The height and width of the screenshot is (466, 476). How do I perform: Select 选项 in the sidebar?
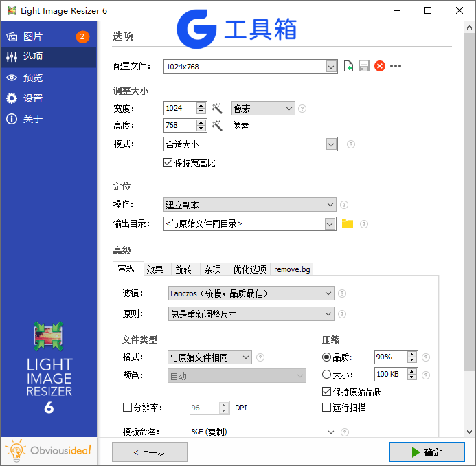coord(49,57)
